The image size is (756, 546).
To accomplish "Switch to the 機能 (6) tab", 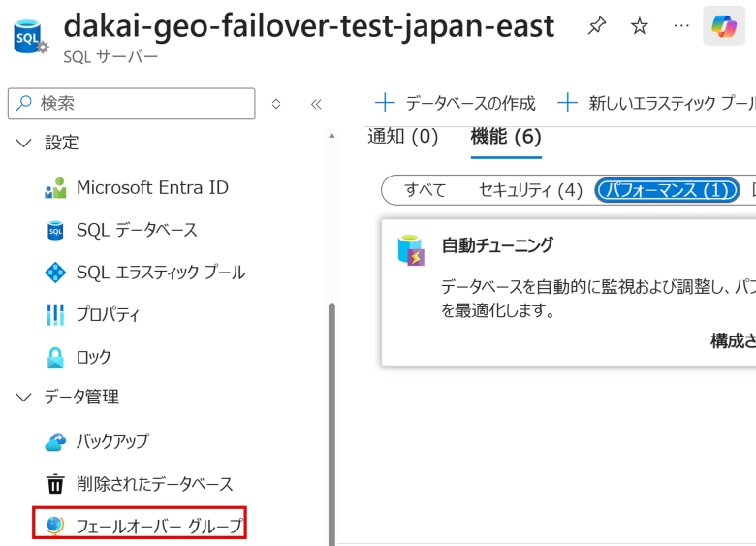I will click(506, 137).
